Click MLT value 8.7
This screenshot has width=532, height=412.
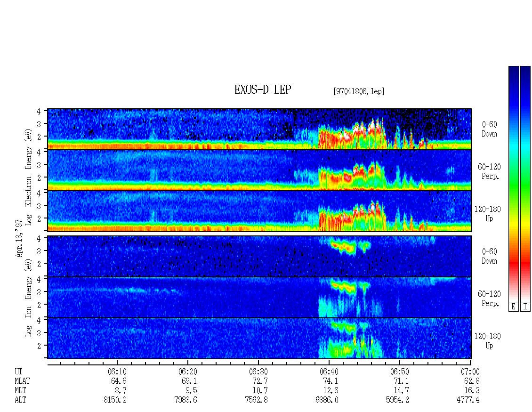click(x=121, y=391)
